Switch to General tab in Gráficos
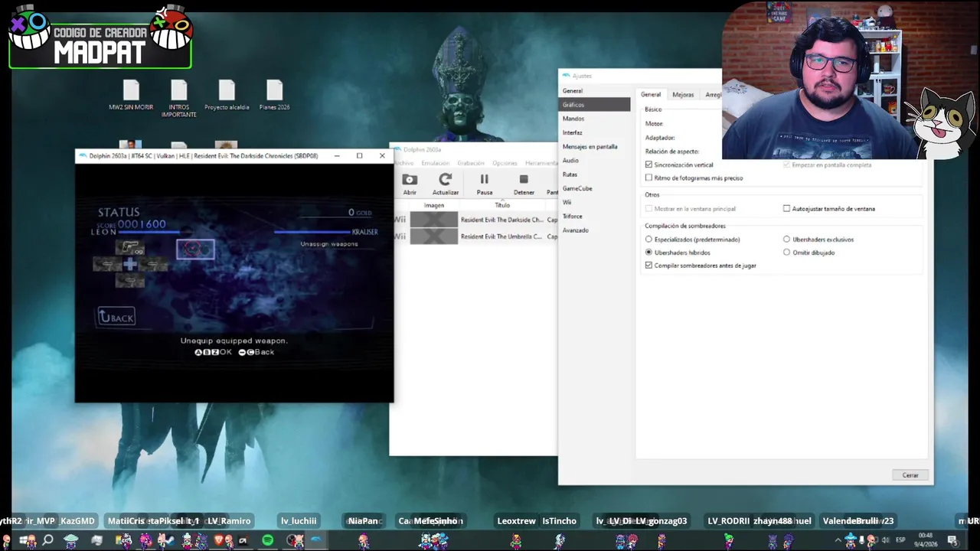This screenshot has width=980, height=551. 651,94
